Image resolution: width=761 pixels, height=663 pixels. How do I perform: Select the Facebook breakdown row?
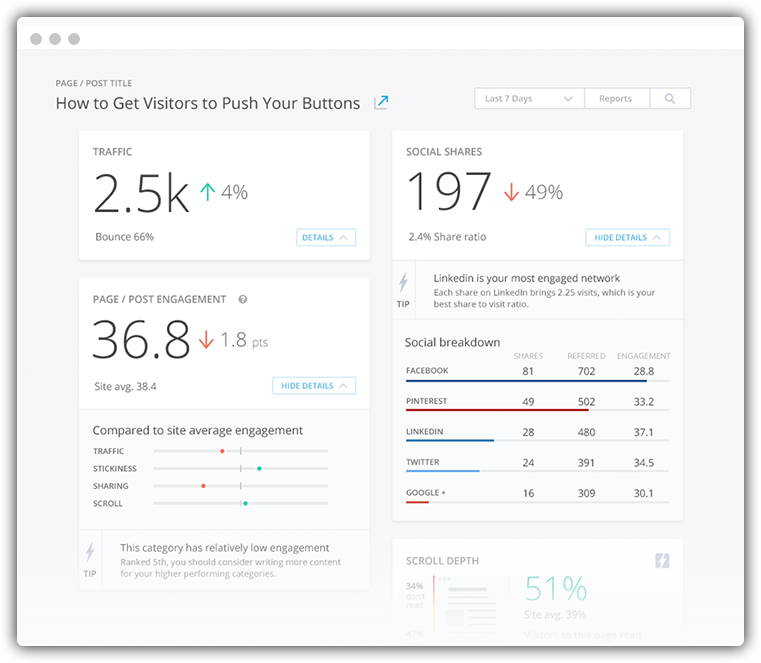(x=537, y=372)
